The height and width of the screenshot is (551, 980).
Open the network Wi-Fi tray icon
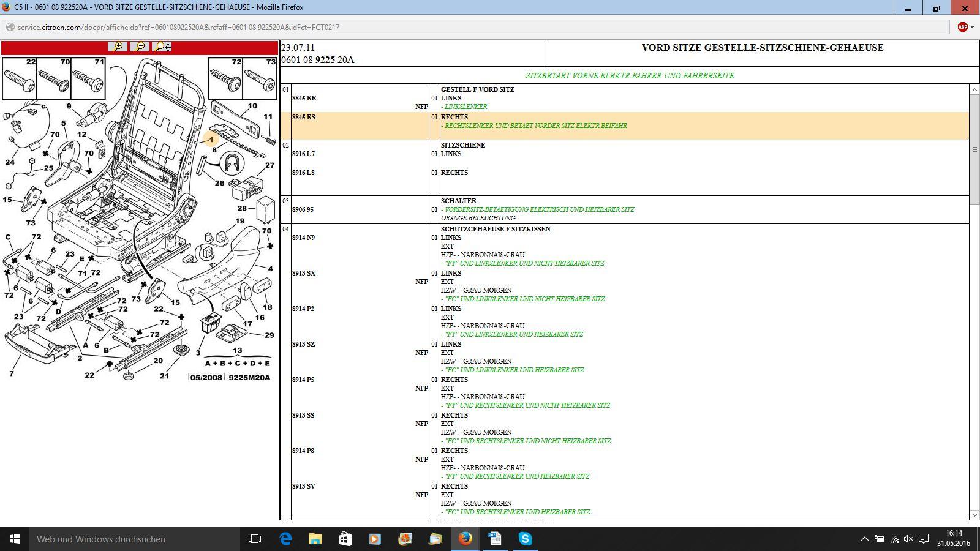(x=894, y=539)
